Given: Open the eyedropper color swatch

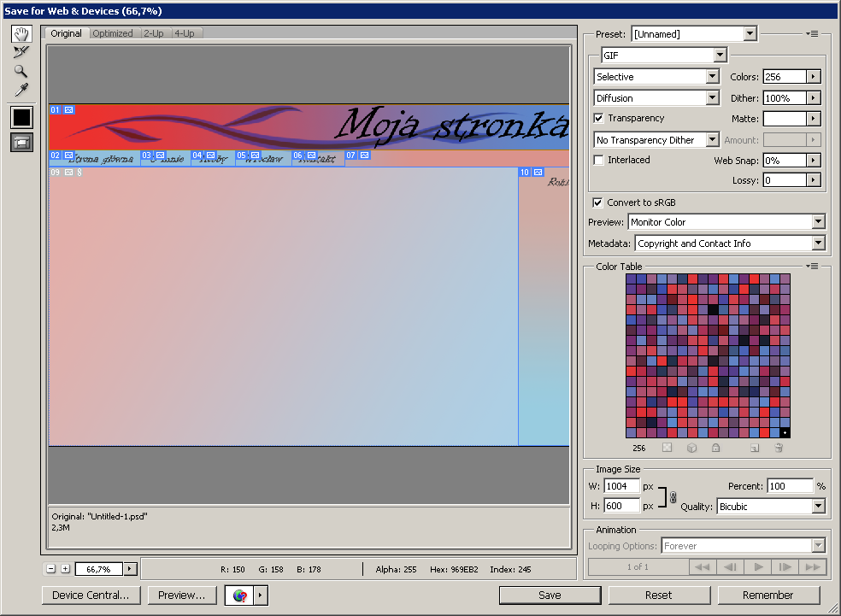Looking at the screenshot, I should 22,117.
